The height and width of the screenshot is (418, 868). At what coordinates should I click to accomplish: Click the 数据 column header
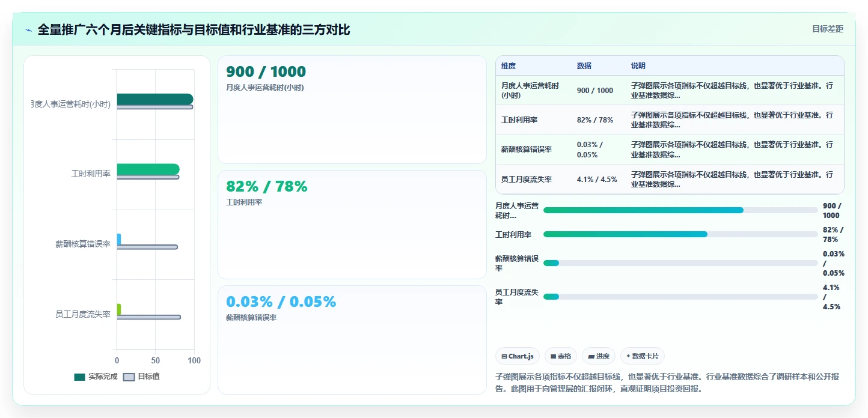(584, 66)
